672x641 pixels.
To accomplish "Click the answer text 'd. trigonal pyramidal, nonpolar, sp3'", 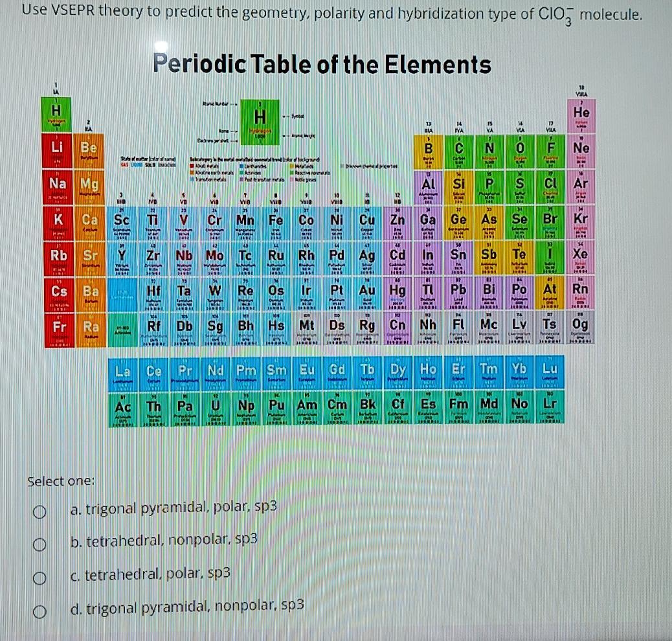I will coord(187,607).
